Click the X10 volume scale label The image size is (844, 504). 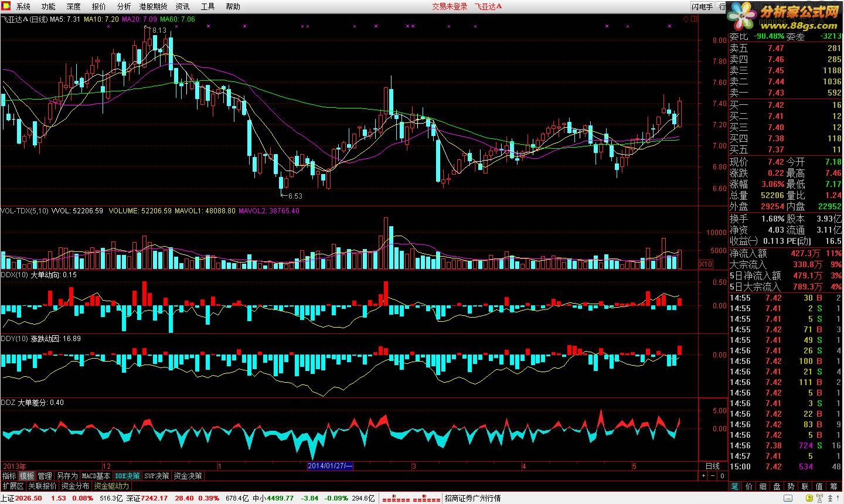tap(706, 264)
